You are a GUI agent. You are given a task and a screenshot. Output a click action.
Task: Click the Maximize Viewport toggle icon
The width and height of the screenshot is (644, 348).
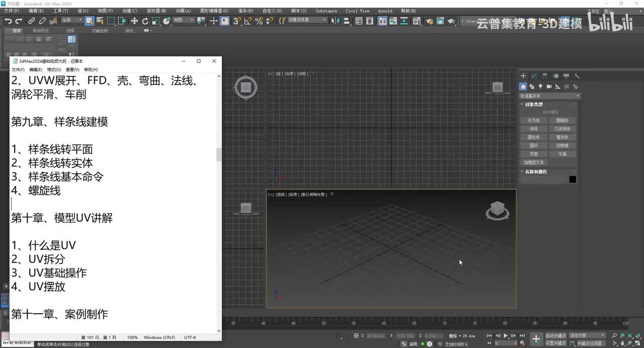click(x=637, y=343)
